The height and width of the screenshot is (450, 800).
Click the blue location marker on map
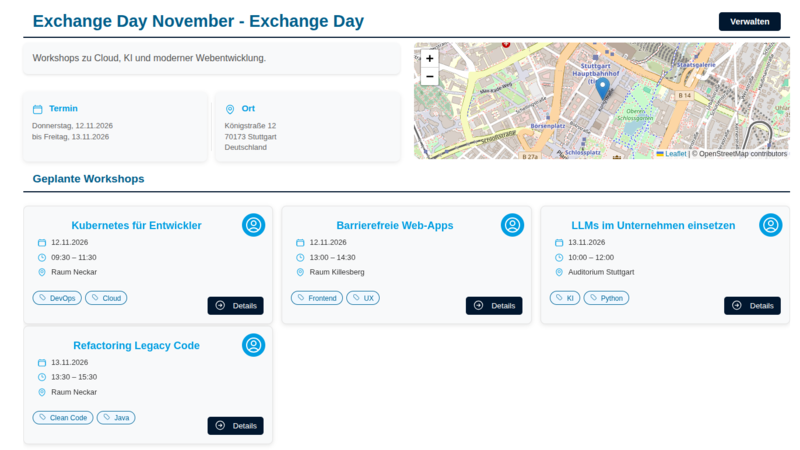[603, 89]
